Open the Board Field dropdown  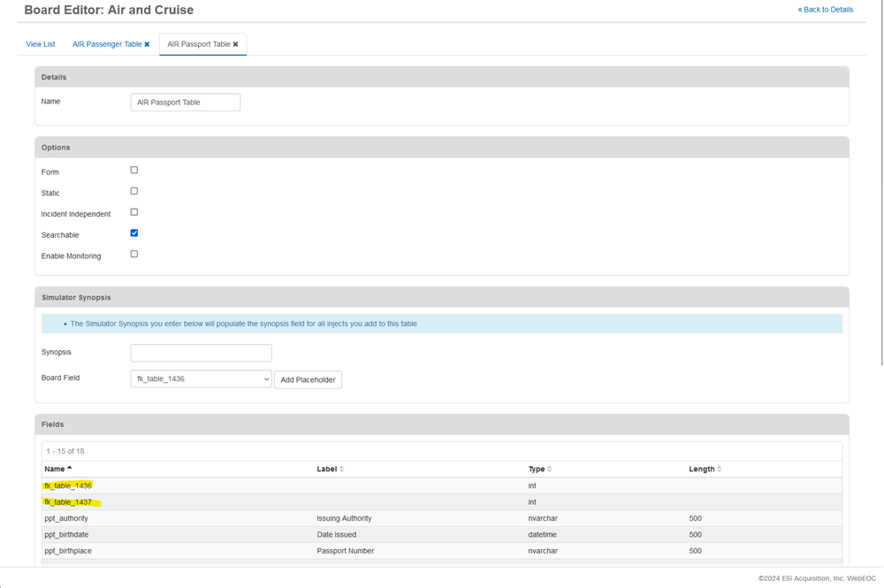click(201, 378)
